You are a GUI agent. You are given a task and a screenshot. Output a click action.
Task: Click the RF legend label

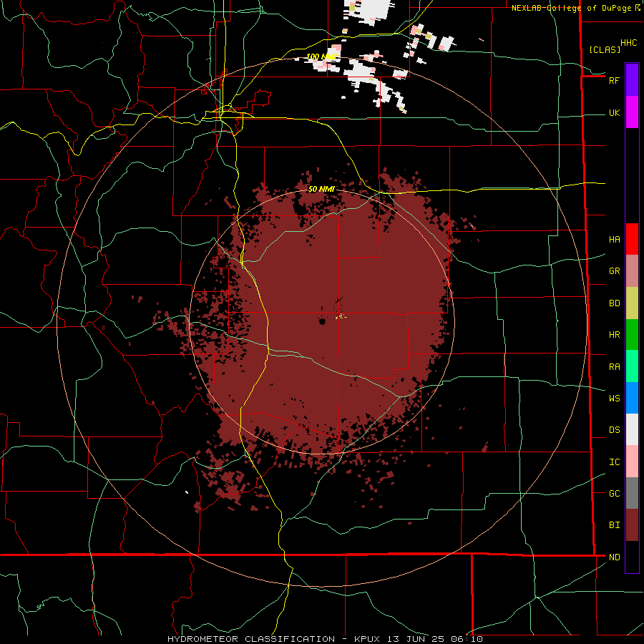(614, 80)
